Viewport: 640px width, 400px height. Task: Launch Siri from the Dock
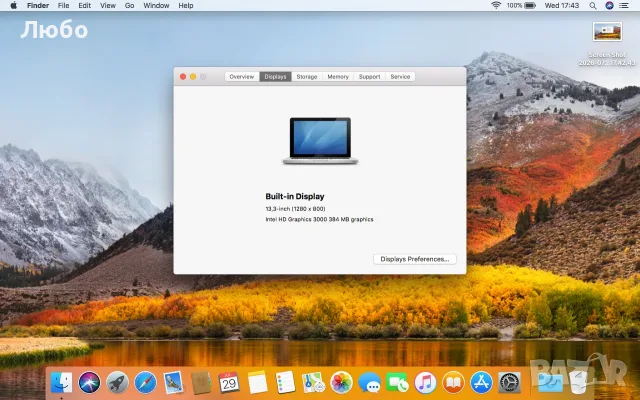pos(89,383)
